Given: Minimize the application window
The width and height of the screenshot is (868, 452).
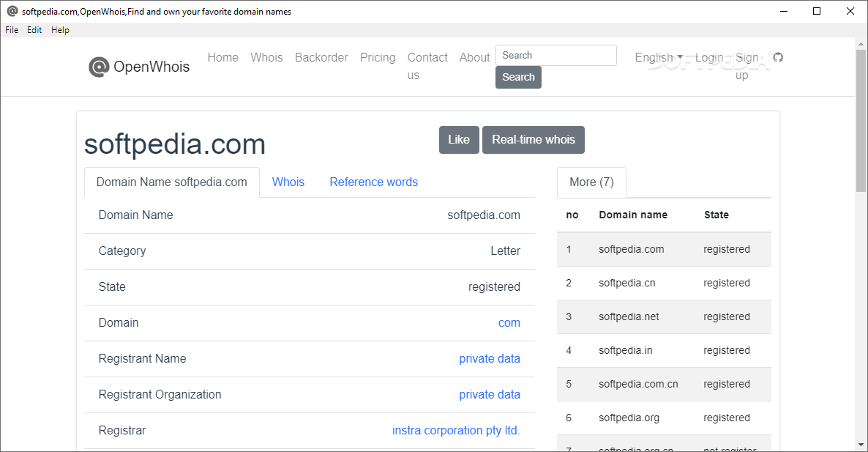Looking at the screenshot, I should point(784,11).
